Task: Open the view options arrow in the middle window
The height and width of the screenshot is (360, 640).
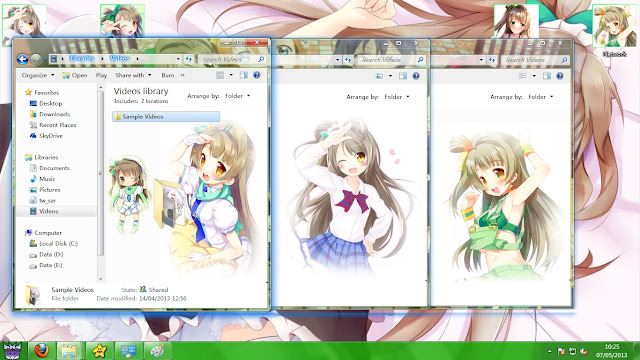Action: point(390,76)
